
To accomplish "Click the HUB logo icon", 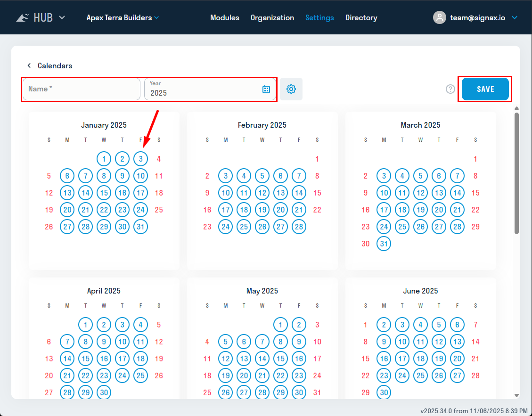I will coord(23,17).
